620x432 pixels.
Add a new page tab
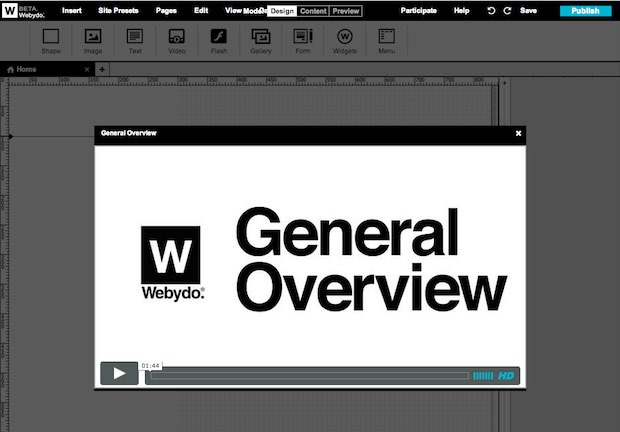pyautogui.click(x=102, y=70)
